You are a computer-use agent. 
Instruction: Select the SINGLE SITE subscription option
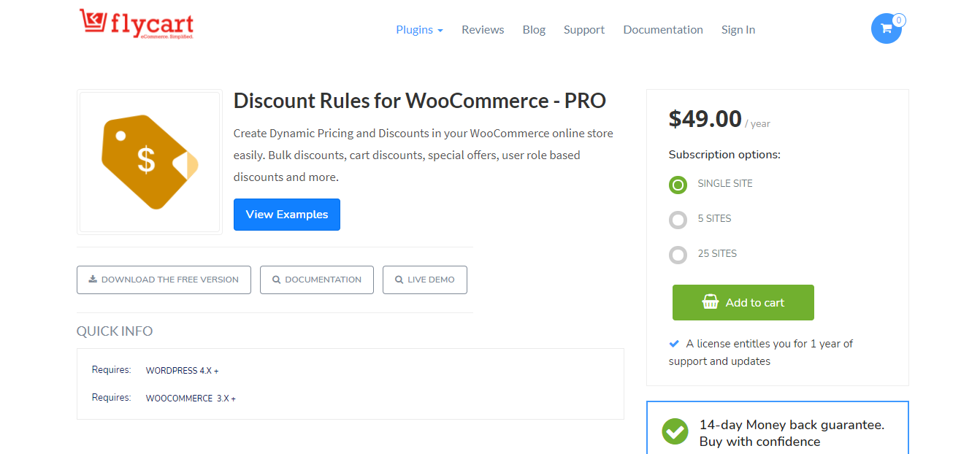pos(678,185)
